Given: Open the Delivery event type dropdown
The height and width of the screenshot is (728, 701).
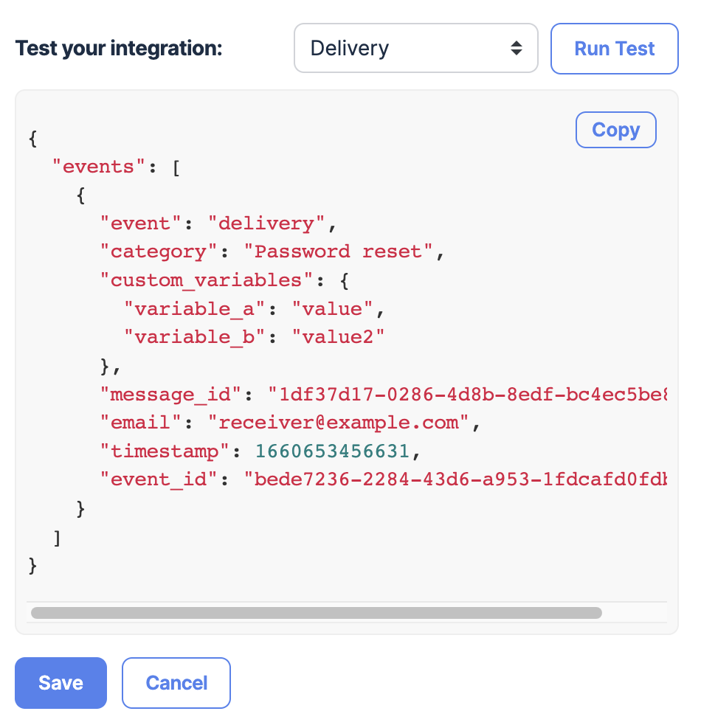Looking at the screenshot, I should click(415, 49).
